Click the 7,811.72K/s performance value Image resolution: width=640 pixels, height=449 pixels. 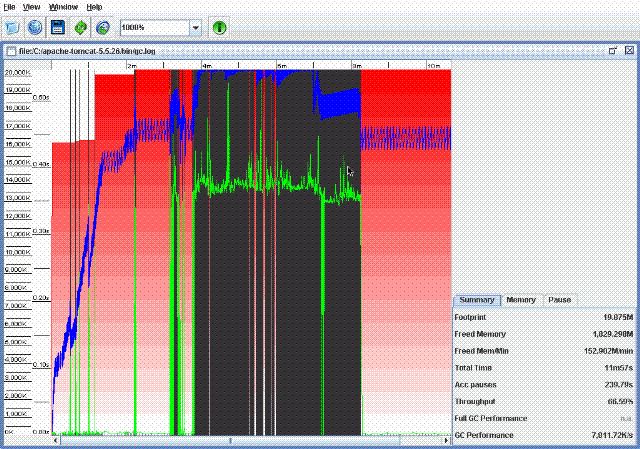click(x=612, y=436)
